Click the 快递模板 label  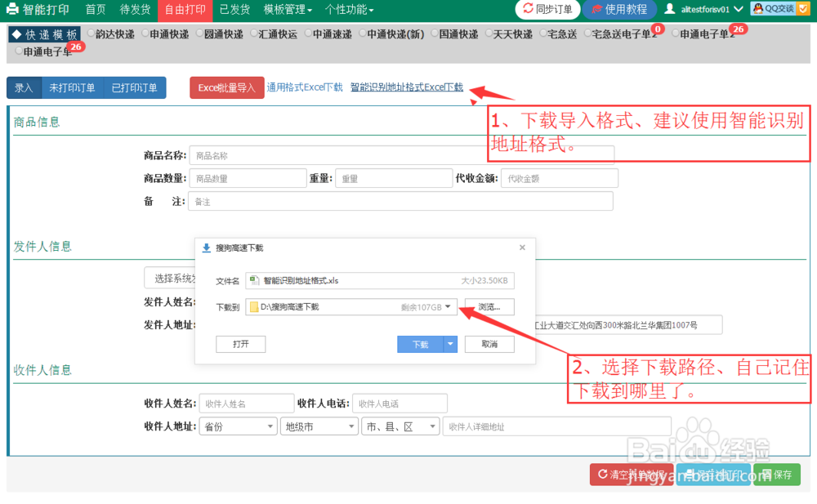[45, 35]
